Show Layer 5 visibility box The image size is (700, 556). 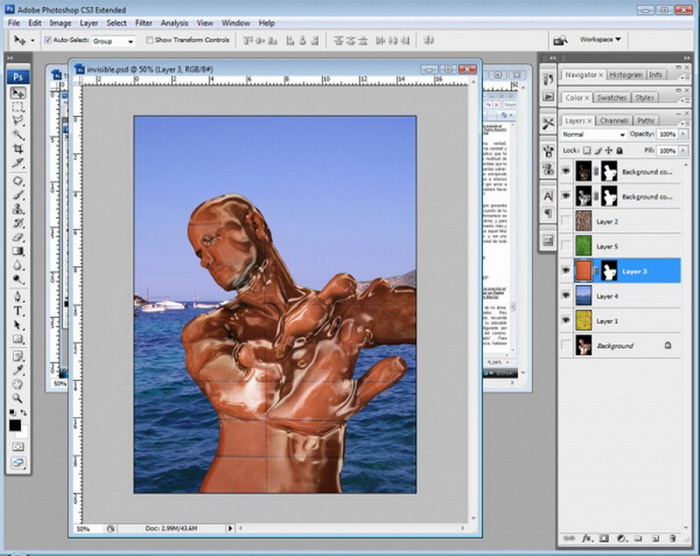[566, 246]
